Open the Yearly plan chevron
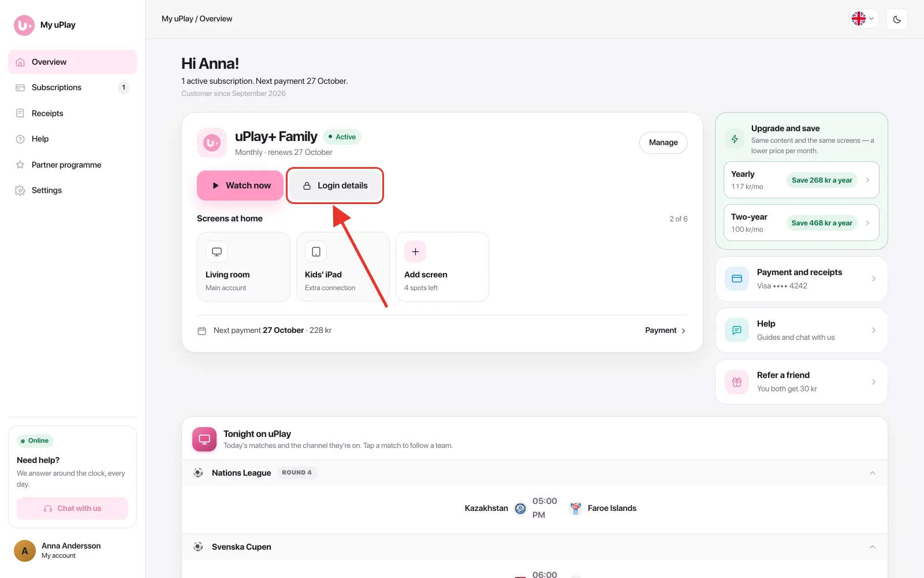924x578 pixels. tap(867, 180)
